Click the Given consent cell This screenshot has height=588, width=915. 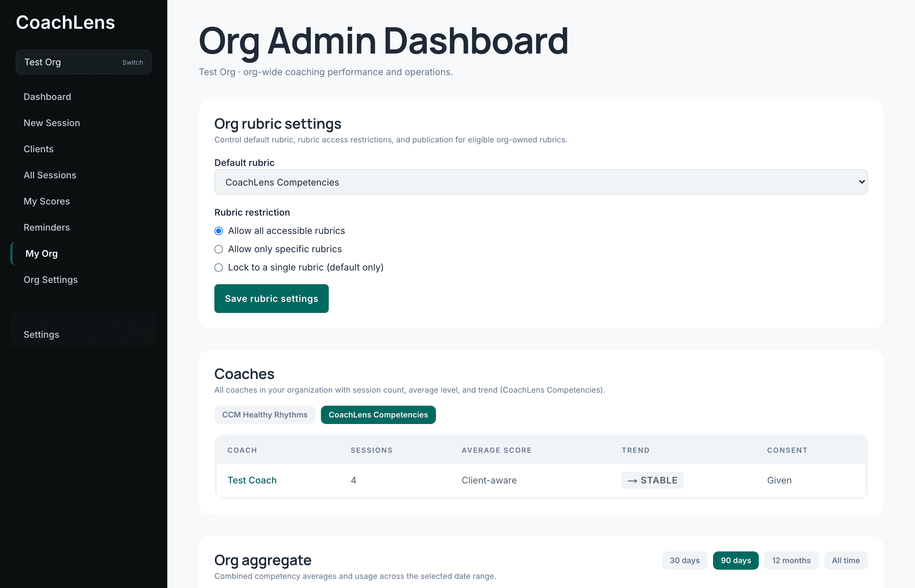coord(779,480)
